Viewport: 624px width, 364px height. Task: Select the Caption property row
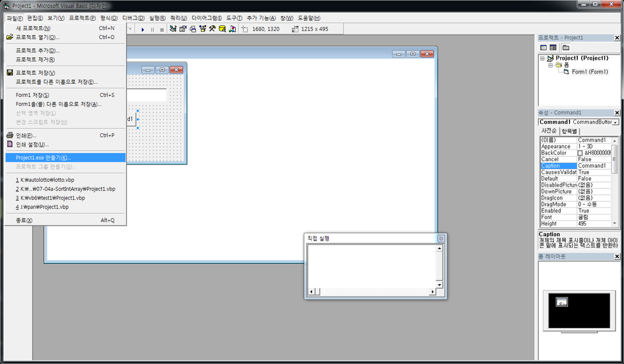point(575,166)
